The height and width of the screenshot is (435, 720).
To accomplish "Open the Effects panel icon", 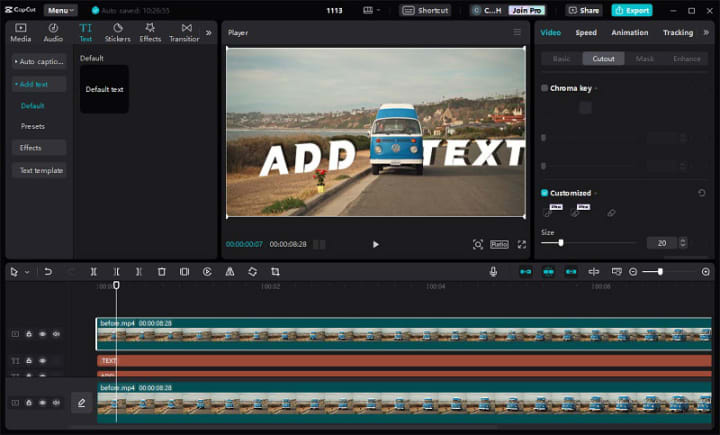I will click(150, 32).
